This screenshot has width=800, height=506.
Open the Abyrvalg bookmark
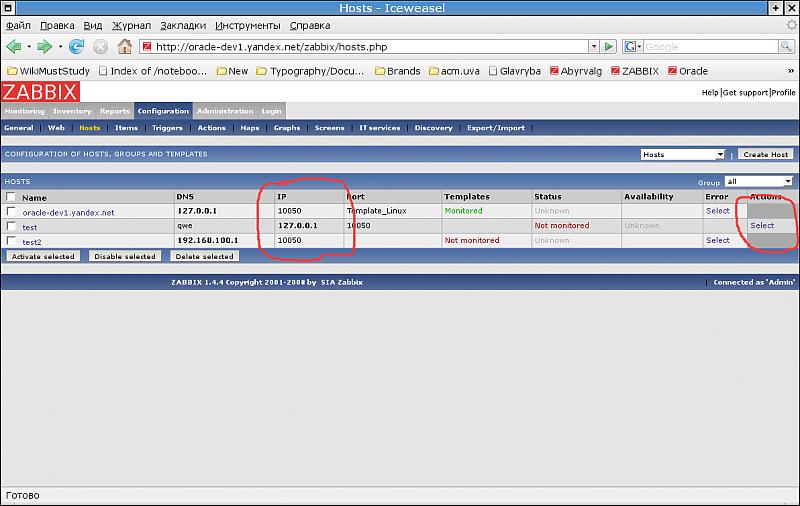[x=576, y=71]
